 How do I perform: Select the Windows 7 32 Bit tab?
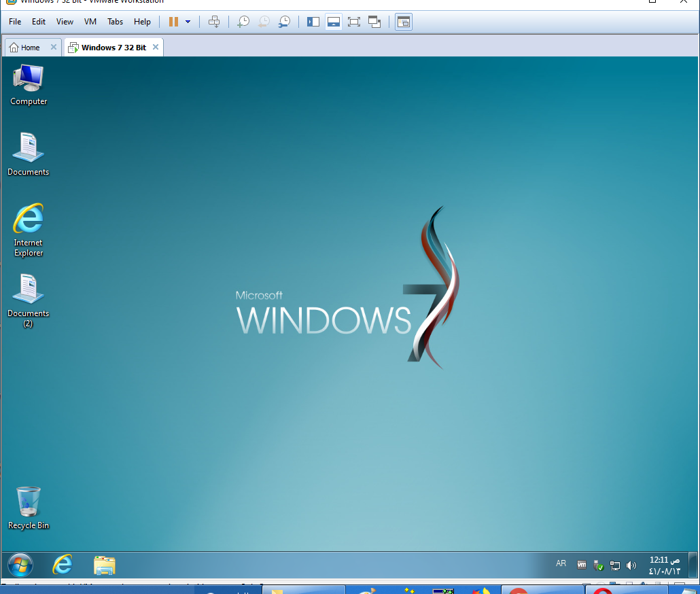pos(113,48)
